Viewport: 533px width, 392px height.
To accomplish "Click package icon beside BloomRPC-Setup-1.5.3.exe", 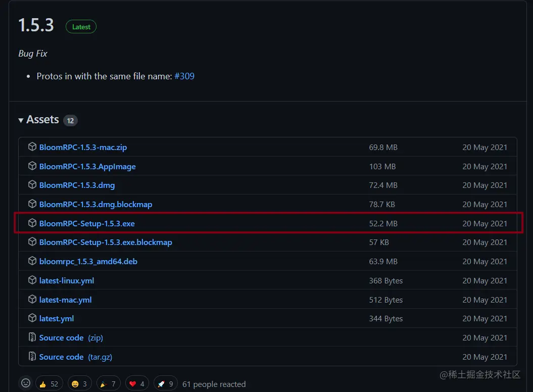I will tap(32, 223).
